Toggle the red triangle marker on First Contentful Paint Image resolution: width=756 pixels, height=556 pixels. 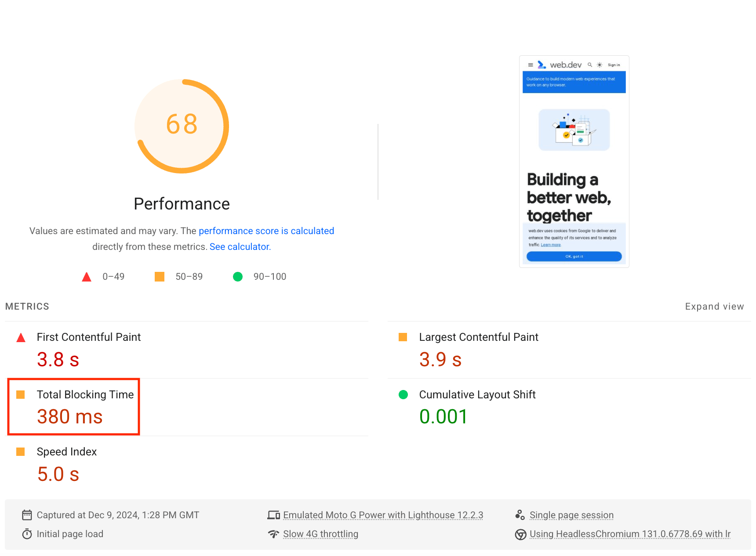pyautogui.click(x=20, y=337)
